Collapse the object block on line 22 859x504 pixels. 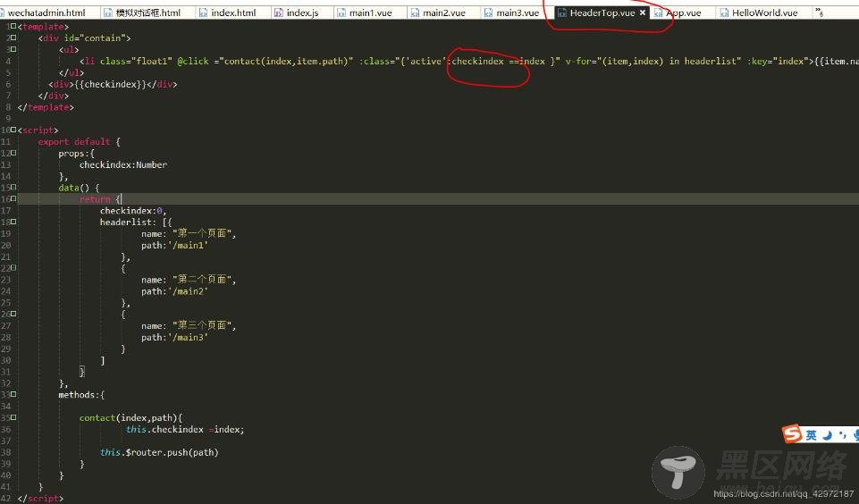click(x=13, y=268)
